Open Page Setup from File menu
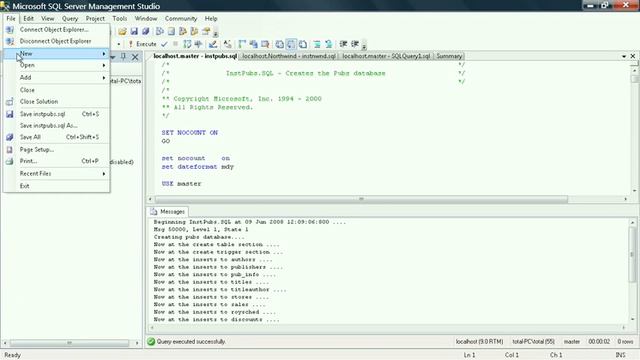 pos(57,150)
